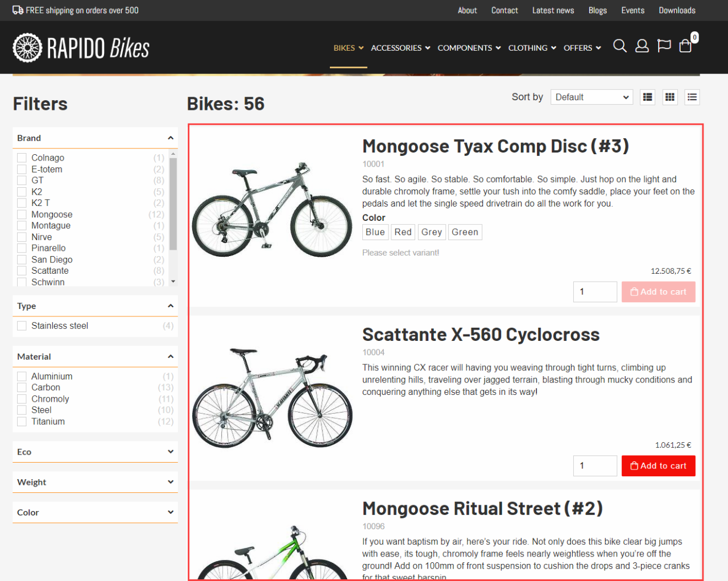Open the flag language icon

click(664, 46)
